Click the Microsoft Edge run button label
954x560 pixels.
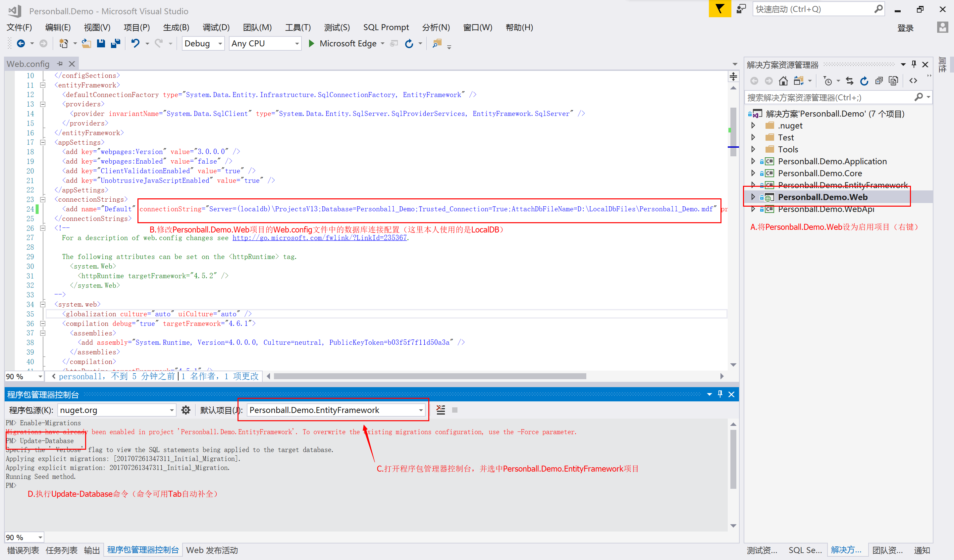(348, 43)
